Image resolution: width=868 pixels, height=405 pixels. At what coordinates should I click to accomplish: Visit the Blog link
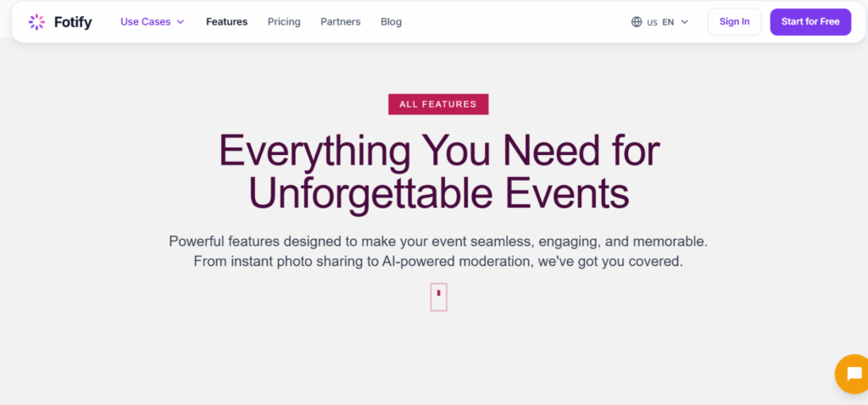click(392, 22)
